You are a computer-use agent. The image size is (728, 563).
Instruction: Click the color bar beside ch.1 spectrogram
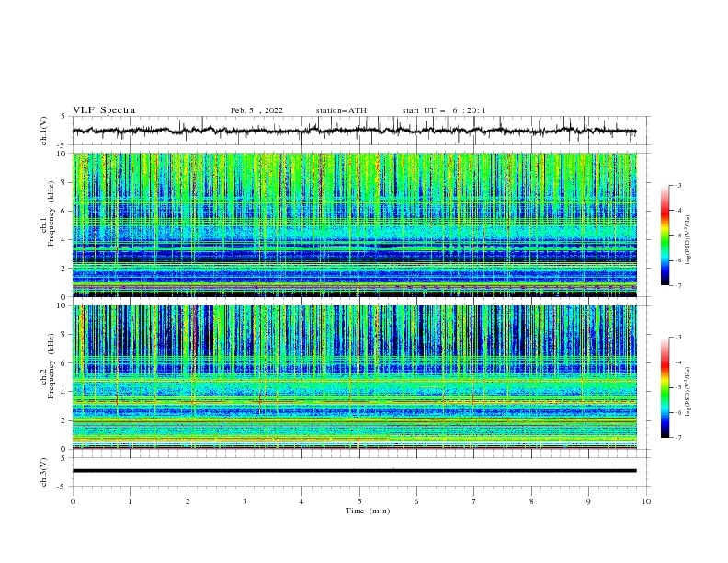click(x=665, y=236)
